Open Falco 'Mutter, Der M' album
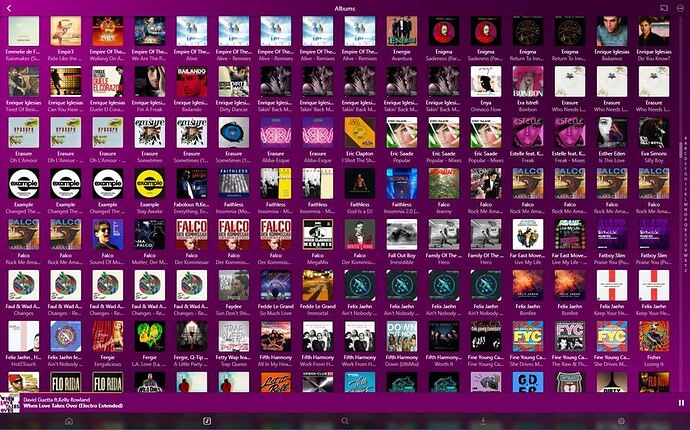The image size is (690, 430). [x=150, y=235]
